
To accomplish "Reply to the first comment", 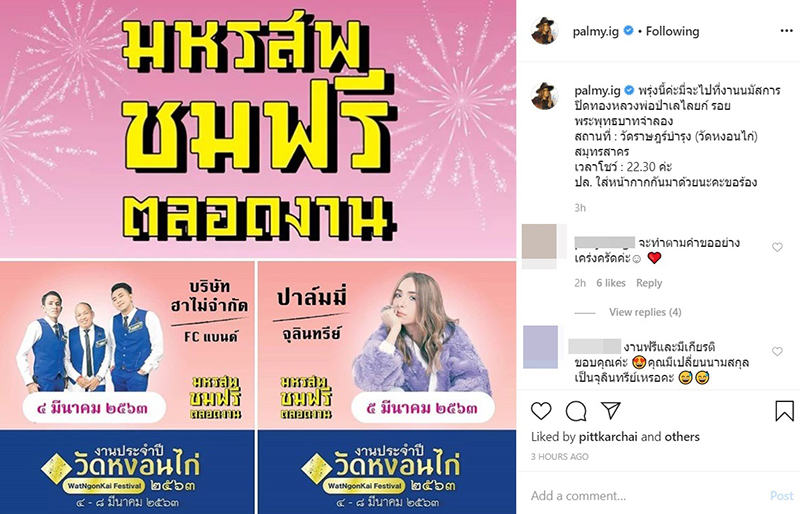I will (649, 283).
